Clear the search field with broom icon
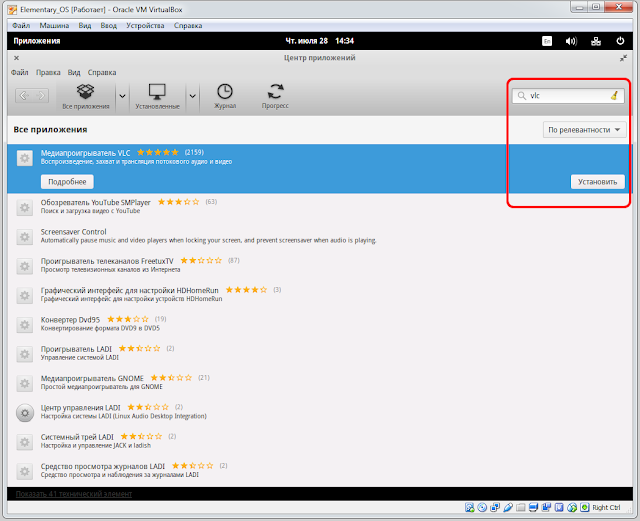Screen dimensions: 640x521 point(614,96)
